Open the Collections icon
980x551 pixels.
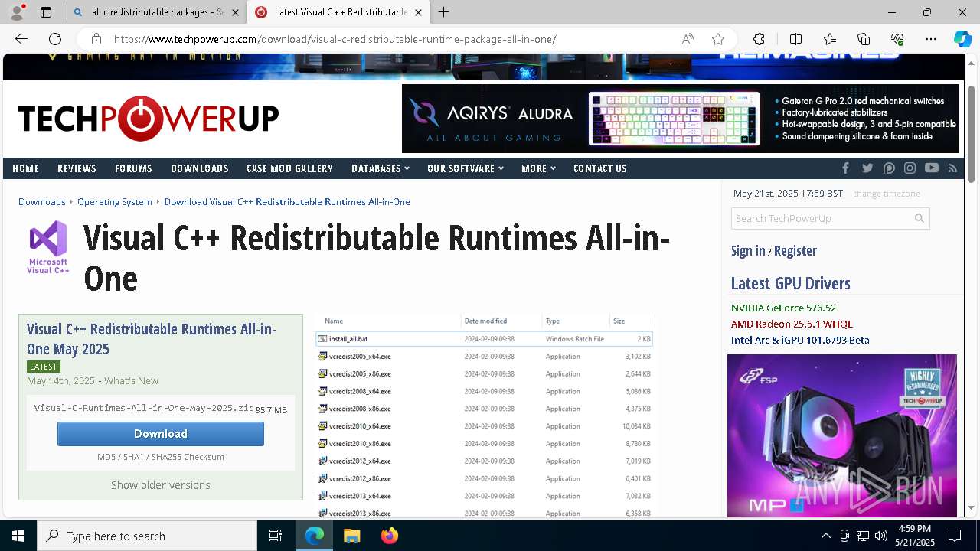(864, 39)
